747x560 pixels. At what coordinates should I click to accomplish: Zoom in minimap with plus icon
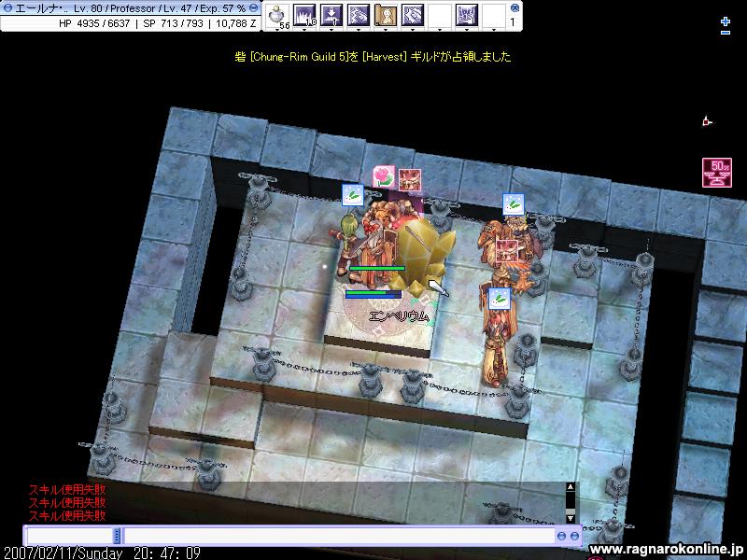tap(726, 21)
